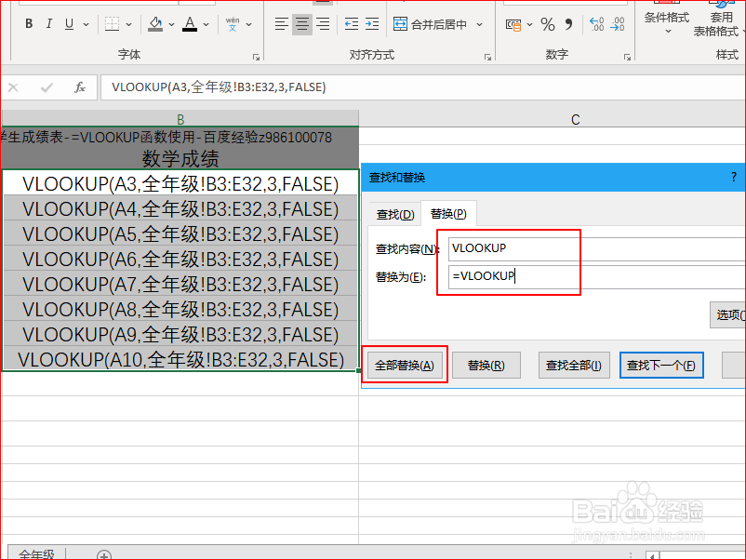Viewport: 746px width, 560px height.
Task: Select column C header
Action: [575, 119]
